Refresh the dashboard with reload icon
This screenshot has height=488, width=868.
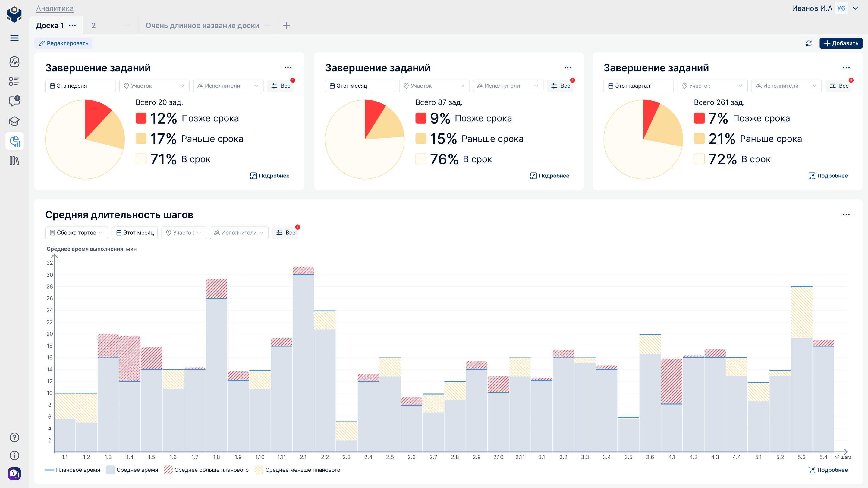pos(809,43)
